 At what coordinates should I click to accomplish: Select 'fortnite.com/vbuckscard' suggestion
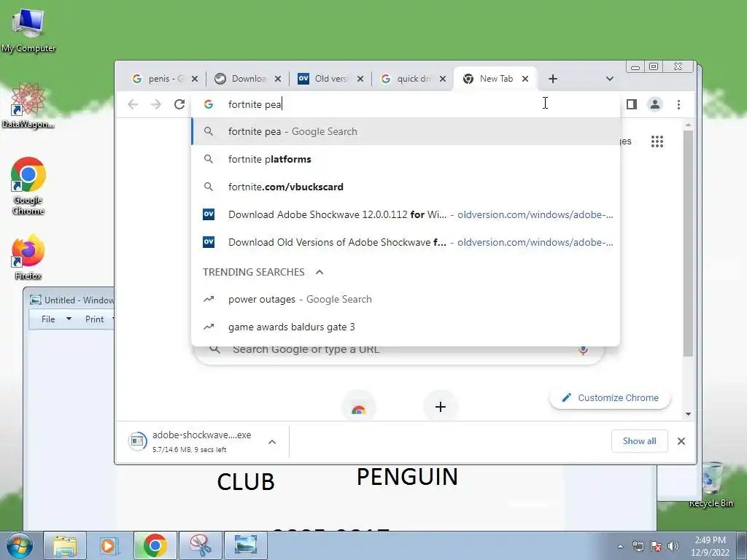pos(406,187)
